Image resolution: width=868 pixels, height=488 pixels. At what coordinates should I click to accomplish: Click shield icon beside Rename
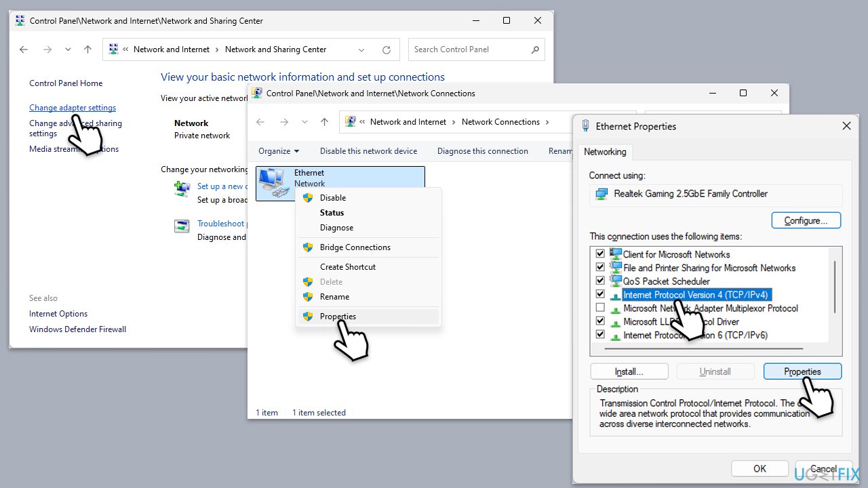308,297
